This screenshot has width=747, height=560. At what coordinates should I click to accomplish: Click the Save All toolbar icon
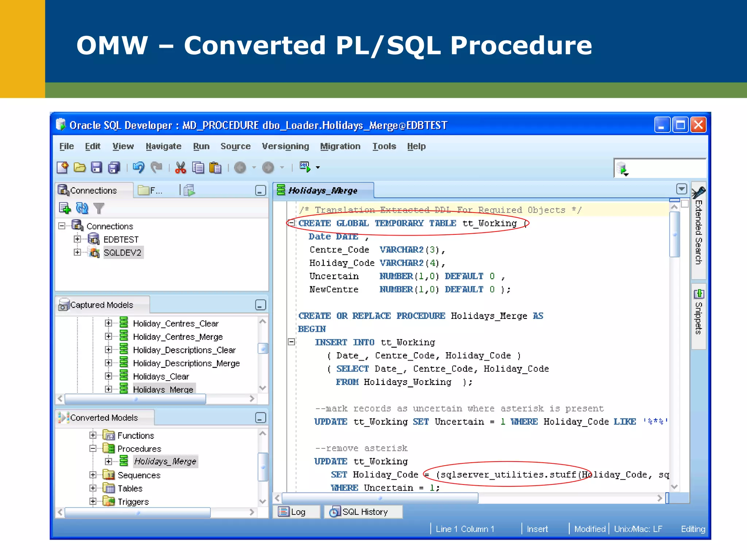pos(114,167)
